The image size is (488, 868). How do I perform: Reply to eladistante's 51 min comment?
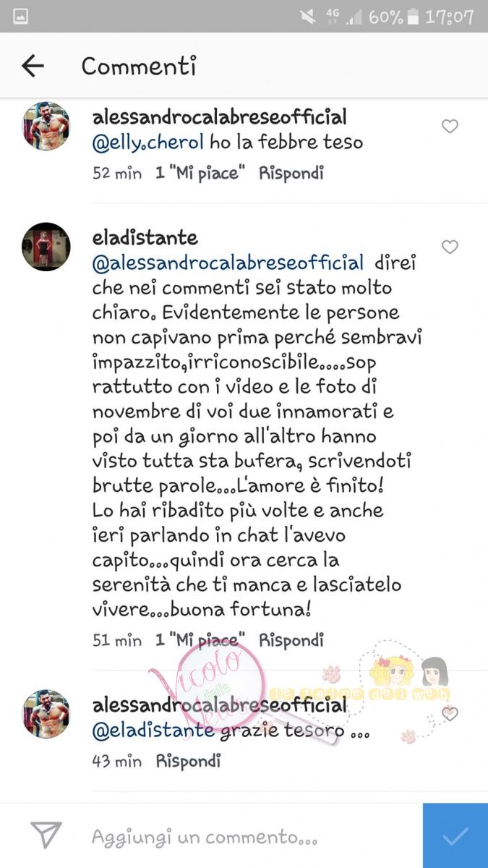[291, 640]
